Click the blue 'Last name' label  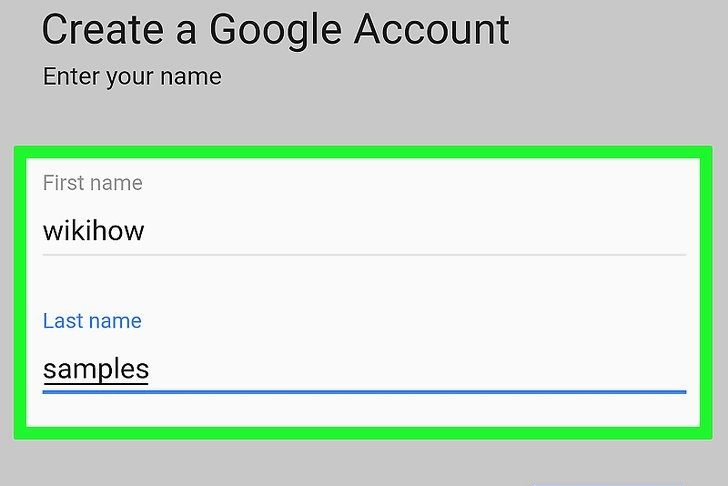[92, 321]
